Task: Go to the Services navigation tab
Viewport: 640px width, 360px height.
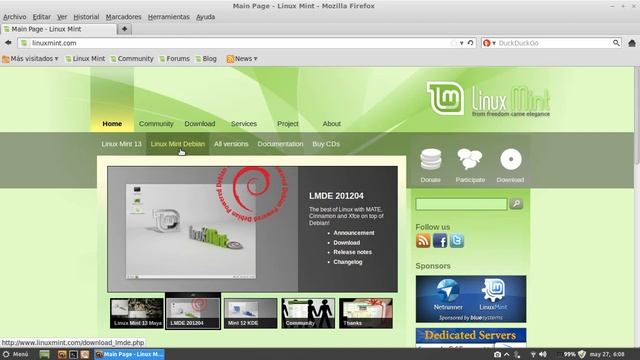Action: tap(244, 124)
